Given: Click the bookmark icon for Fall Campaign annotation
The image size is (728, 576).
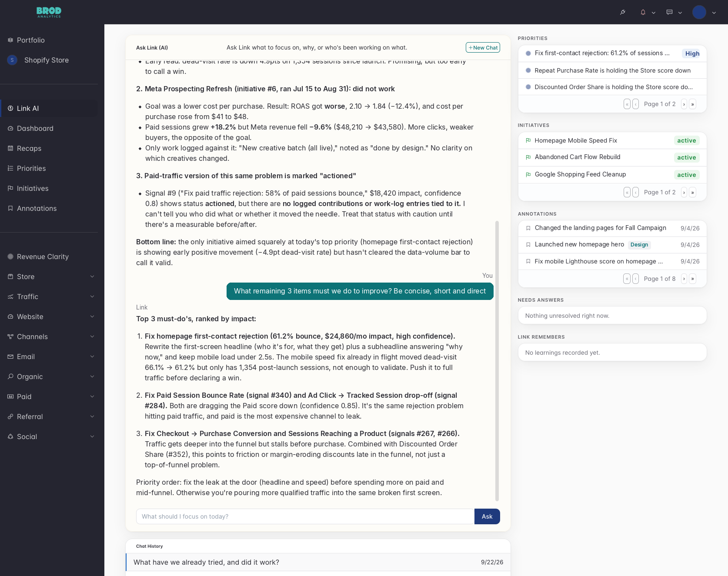Looking at the screenshot, I should click(528, 228).
